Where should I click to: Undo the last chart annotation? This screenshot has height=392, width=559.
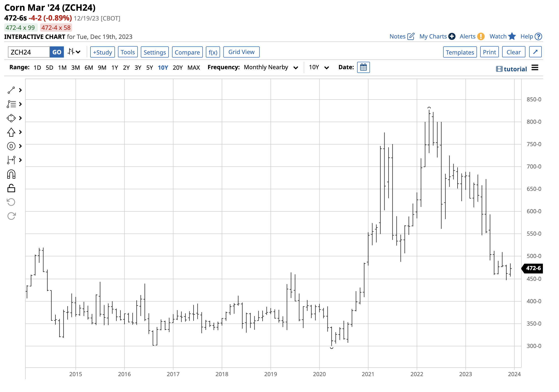(11, 202)
